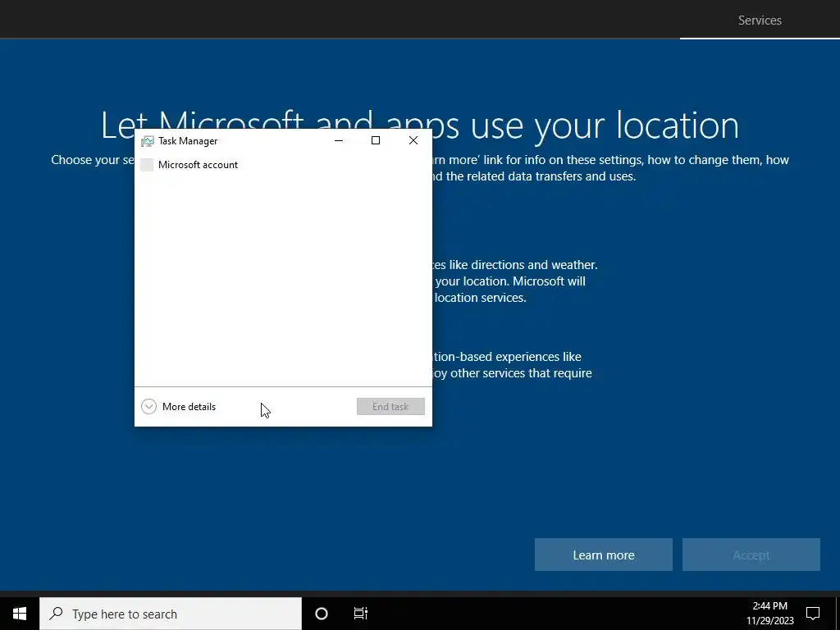Click the Accept button on setup page
This screenshot has width=840, height=630.
751,555
